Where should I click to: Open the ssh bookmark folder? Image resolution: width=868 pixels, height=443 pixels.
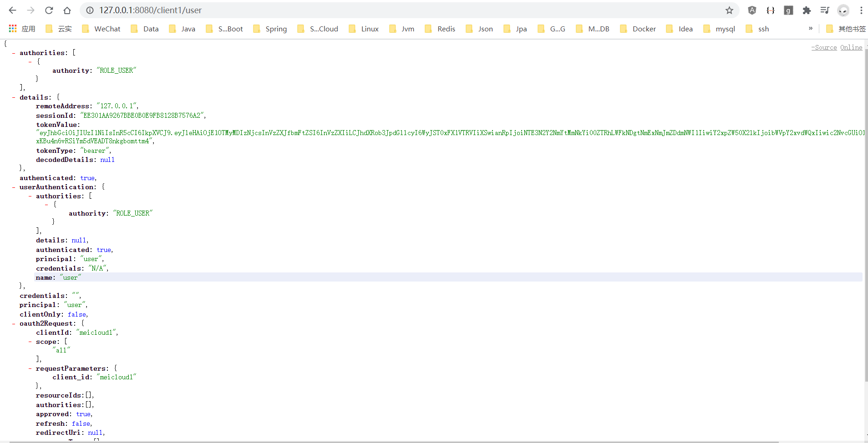757,29
